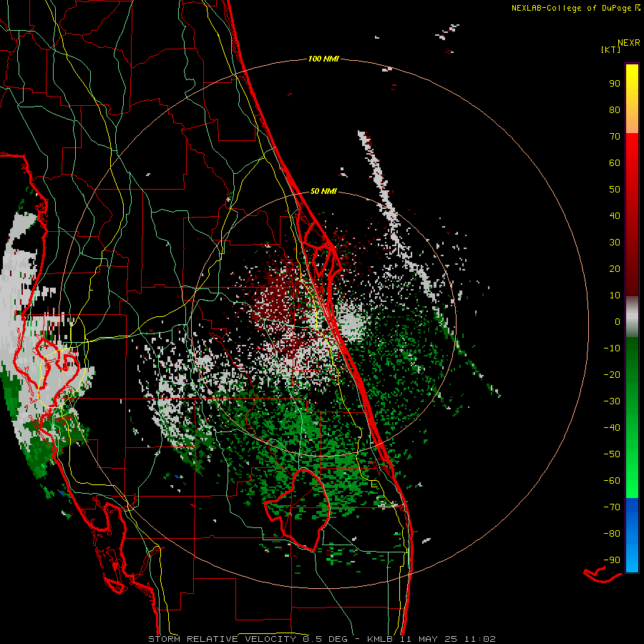Screen dimensions: 644x644
Task: Select the -80 value on the velocity scale
Action: coord(612,534)
